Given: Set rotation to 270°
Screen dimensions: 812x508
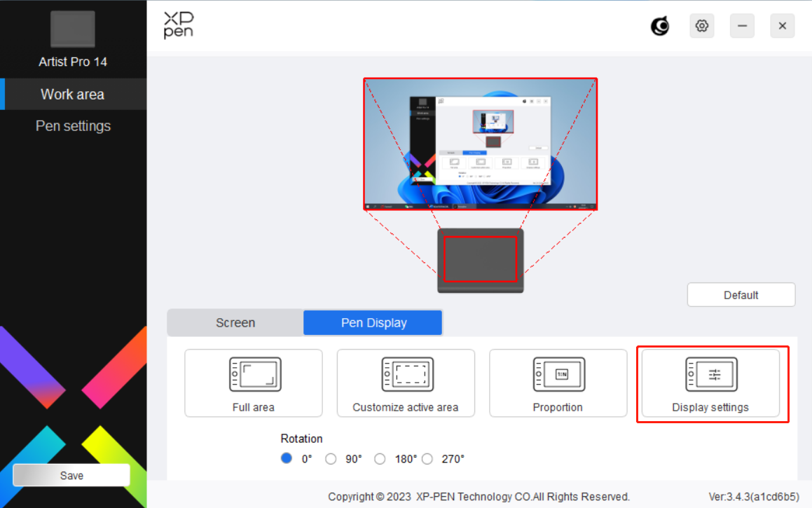Looking at the screenshot, I should (428, 459).
